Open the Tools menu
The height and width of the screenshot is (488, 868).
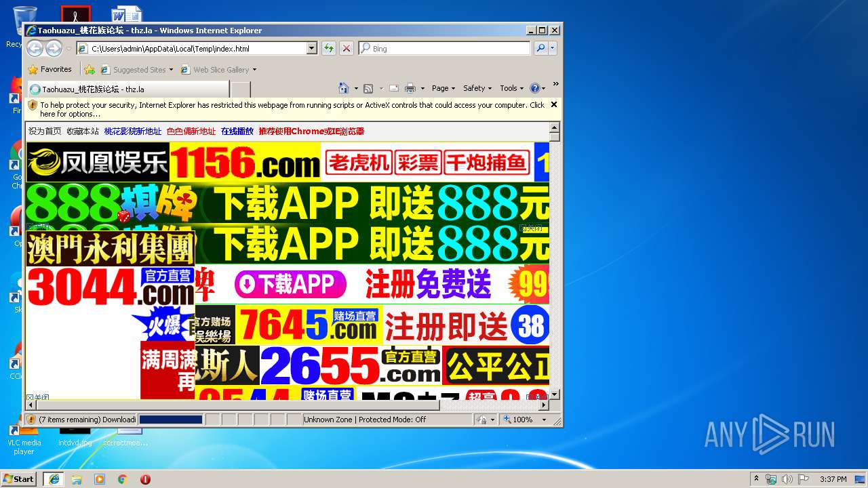click(512, 88)
